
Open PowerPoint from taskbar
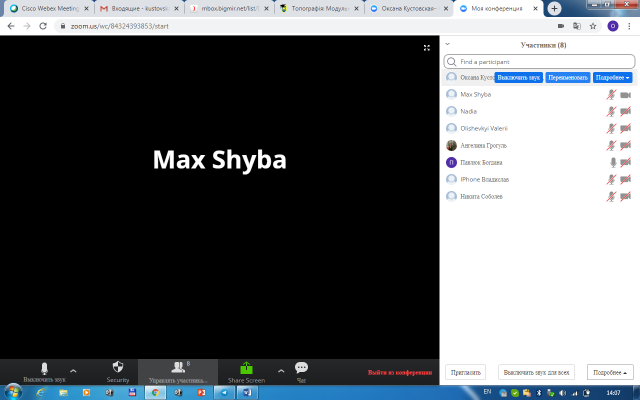(201, 393)
